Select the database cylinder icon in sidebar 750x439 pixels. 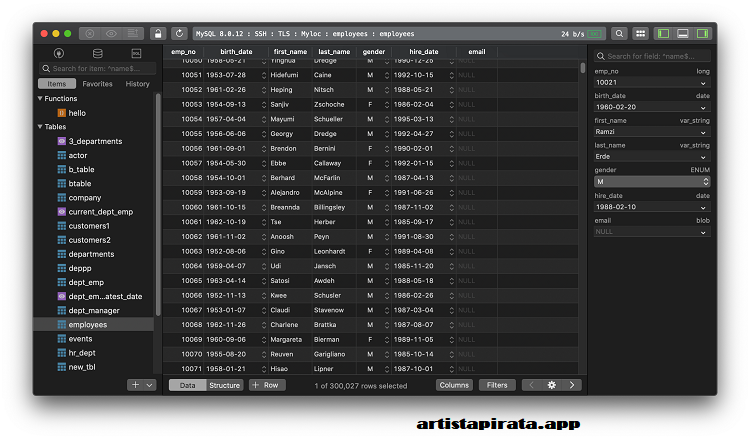click(x=98, y=53)
